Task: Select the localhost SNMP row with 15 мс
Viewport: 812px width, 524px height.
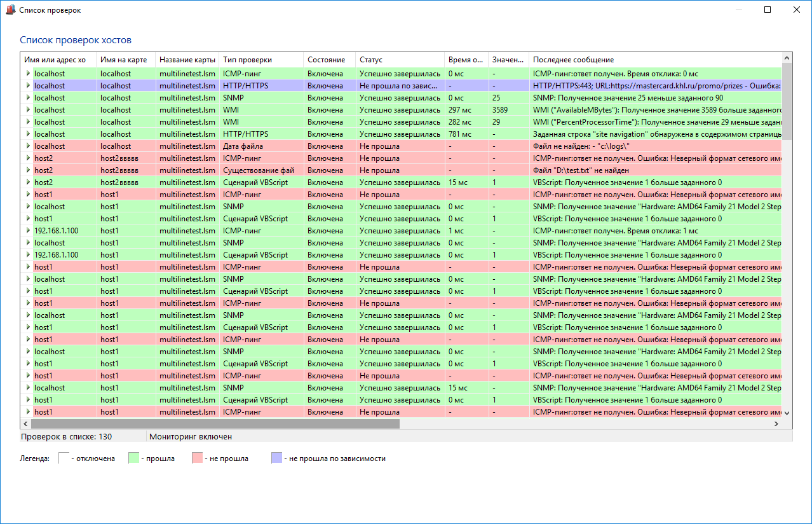Action: coord(401,388)
